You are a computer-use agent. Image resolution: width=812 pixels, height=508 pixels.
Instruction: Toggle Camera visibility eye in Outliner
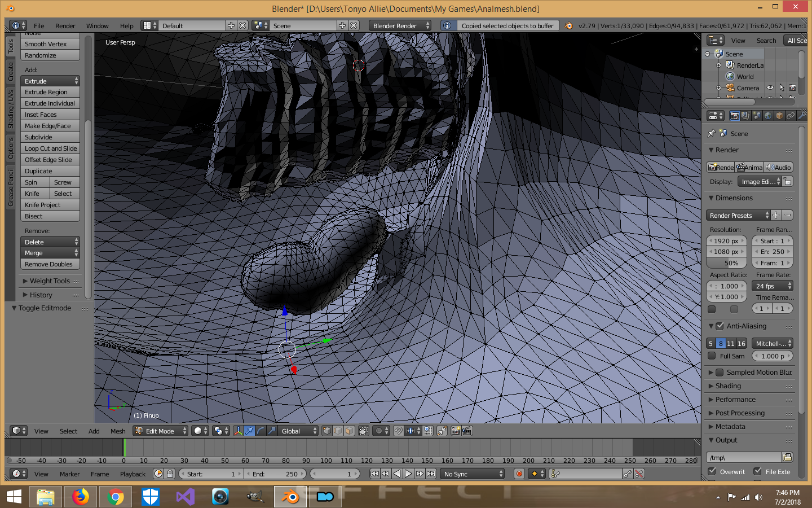click(x=771, y=87)
